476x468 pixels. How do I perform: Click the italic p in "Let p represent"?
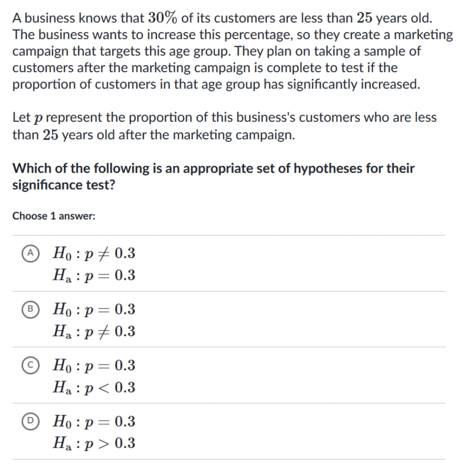[x=38, y=118]
